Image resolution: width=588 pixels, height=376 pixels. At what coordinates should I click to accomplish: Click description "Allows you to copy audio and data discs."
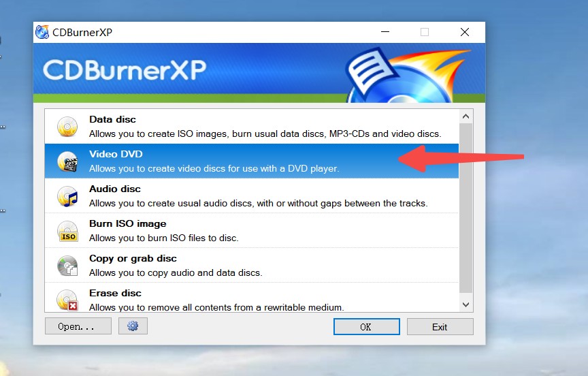(x=176, y=273)
